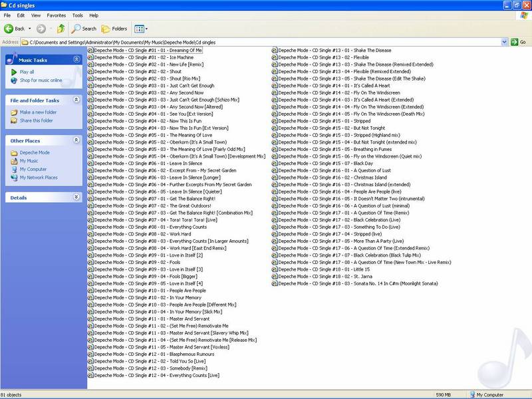Click the Share this folder link
The width and height of the screenshot is (532, 399).
36,120
